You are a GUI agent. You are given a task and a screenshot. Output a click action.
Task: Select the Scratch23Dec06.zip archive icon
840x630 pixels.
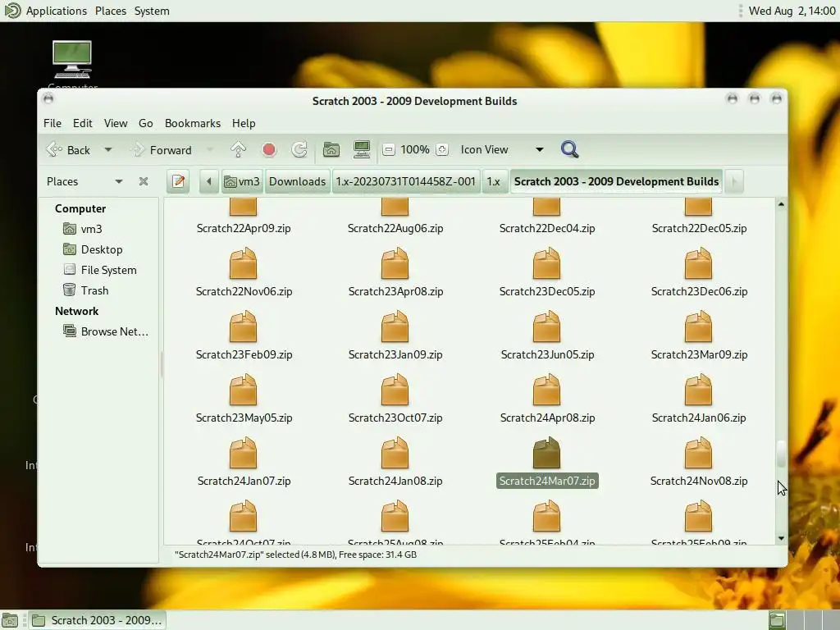click(x=699, y=263)
